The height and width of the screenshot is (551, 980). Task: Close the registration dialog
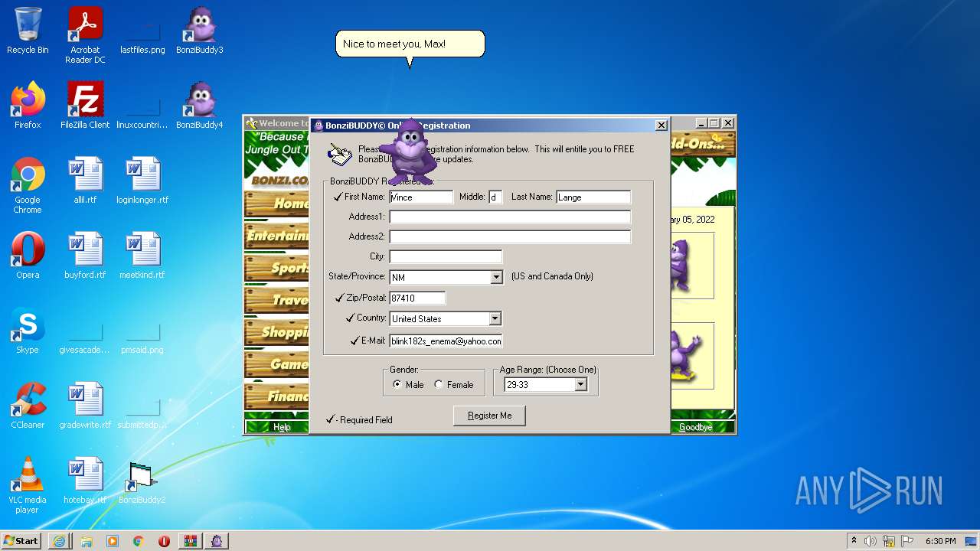(661, 126)
